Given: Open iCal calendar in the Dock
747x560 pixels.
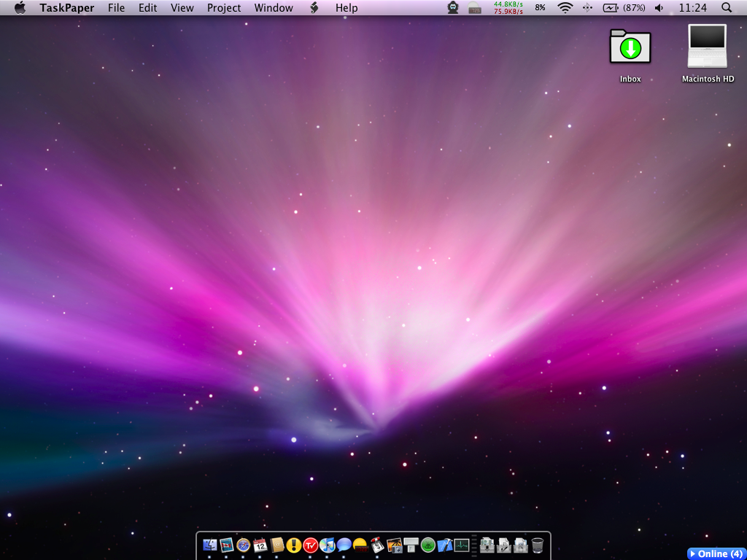Looking at the screenshot, I should click(260, 545).
